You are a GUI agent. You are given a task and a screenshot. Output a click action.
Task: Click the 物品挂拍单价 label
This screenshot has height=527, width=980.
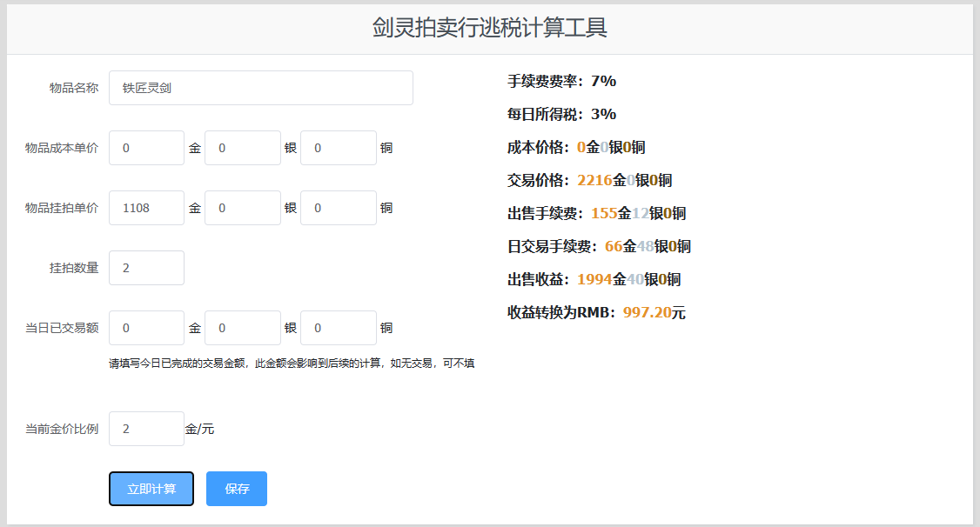tap(62, 207)
